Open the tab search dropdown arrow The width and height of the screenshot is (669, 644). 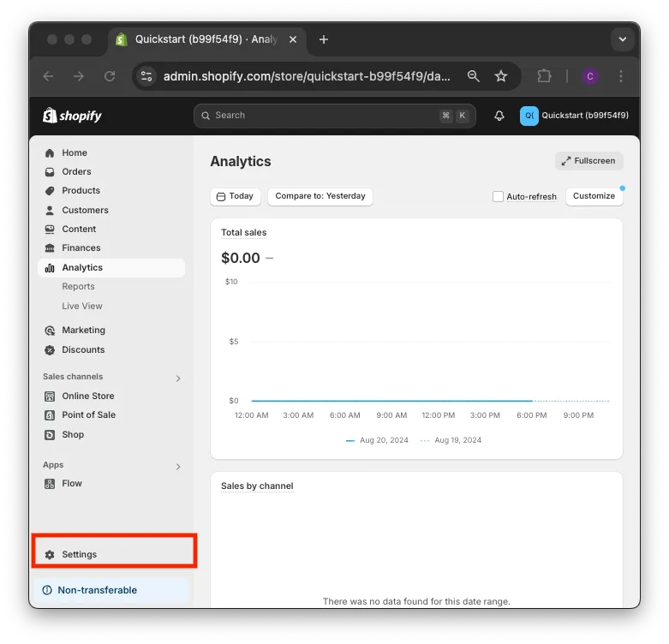point(622,39)
